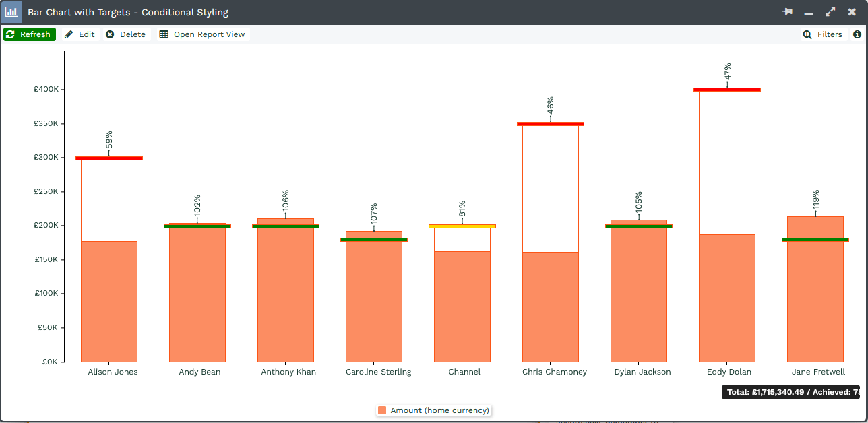Click the Edit toolbar button
868x423 pixels.
click(x=80, y=34)
